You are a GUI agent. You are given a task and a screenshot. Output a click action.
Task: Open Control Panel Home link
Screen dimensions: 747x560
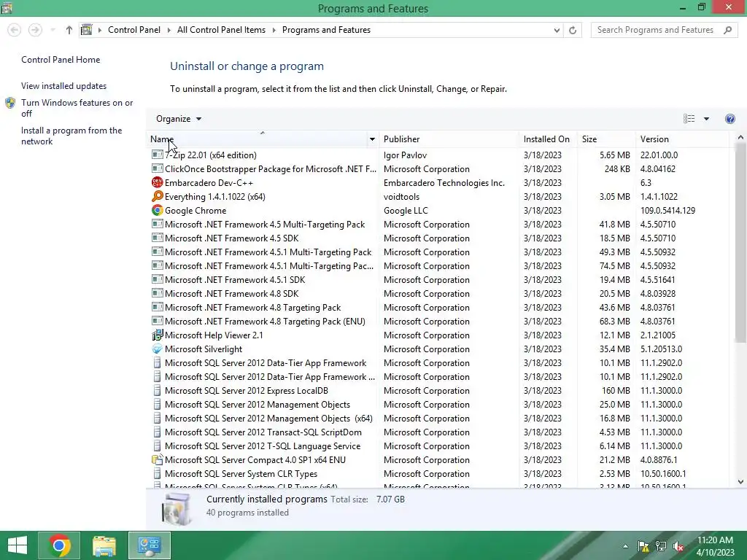pos(61,60)
